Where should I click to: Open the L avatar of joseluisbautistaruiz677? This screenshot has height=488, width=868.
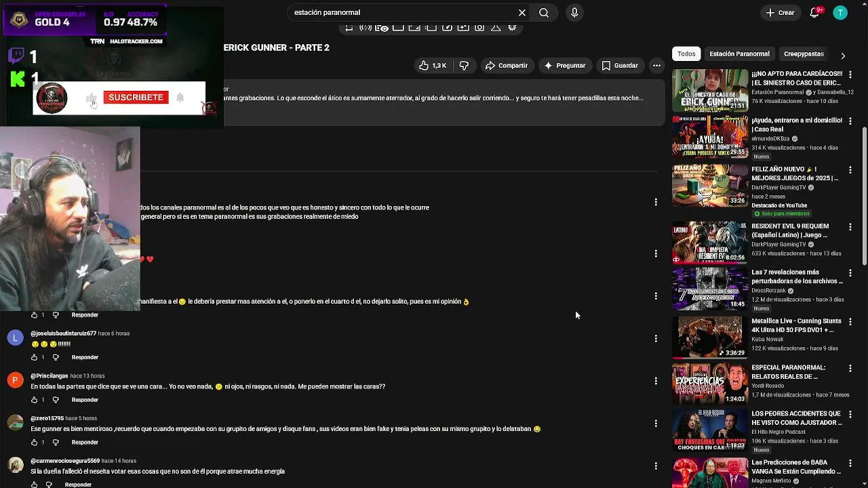pyautogui.click(x=15, y=338)
